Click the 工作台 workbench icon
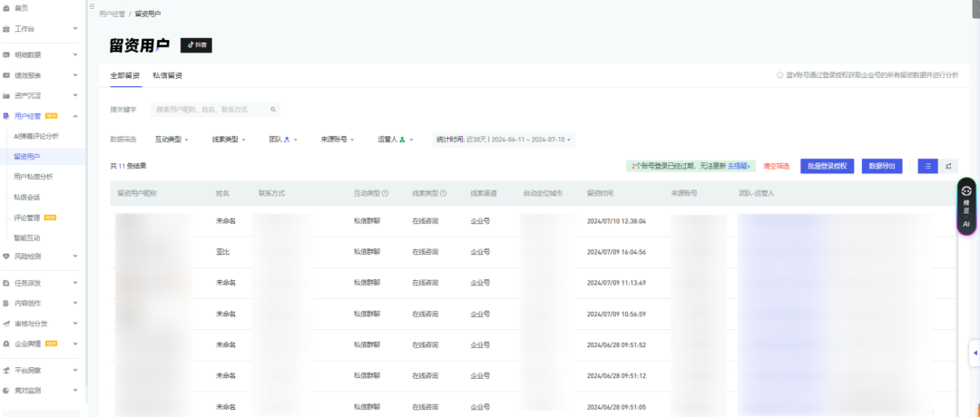 [6, 29]
